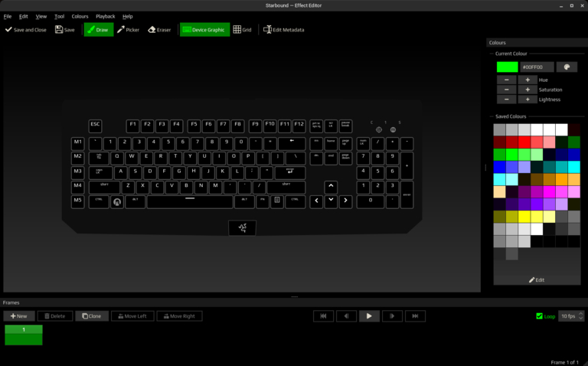This screenshot has width=588, height=366.
Task: Maximize the Effect Editor window
Action: (571, 5)
